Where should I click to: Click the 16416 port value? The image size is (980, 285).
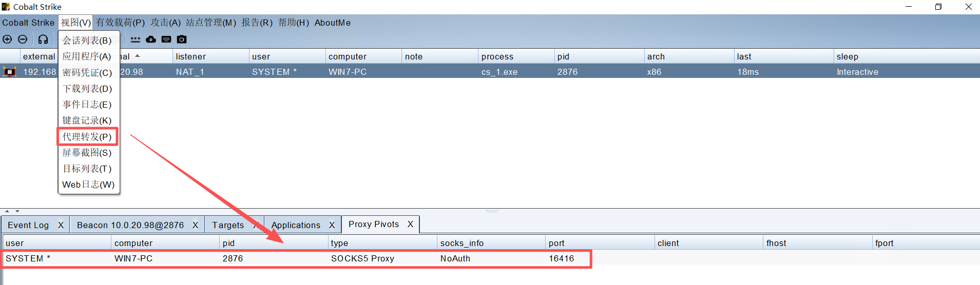(561, 258)
